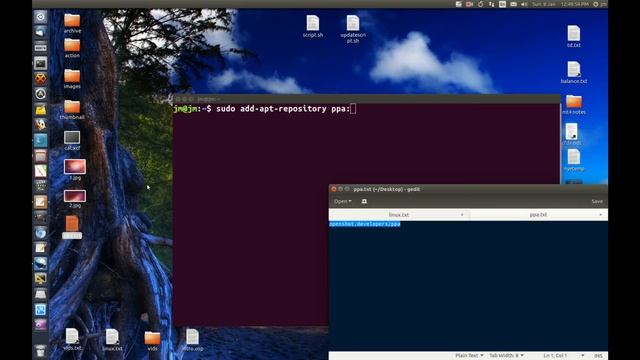Close the ppa.txt tab in gedit
This screenshot has width=640, height=360.
click(600, 215)
